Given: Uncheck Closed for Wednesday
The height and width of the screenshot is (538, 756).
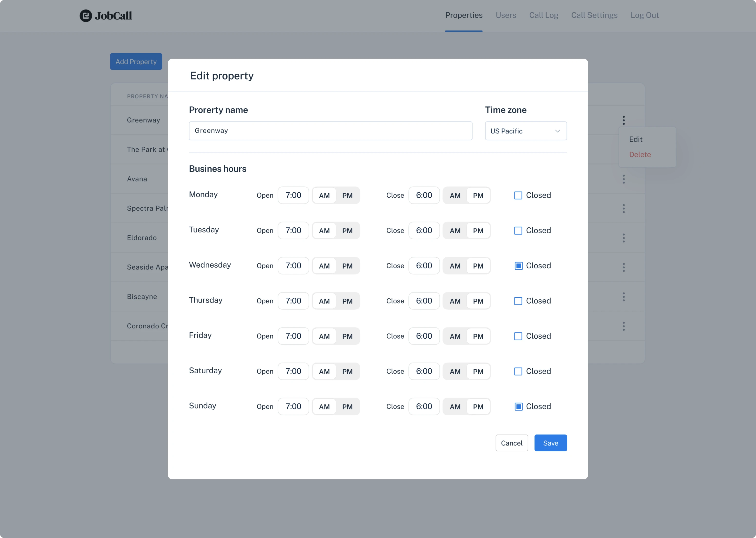Looking at the screenshot, I should (x=518, y=265).
